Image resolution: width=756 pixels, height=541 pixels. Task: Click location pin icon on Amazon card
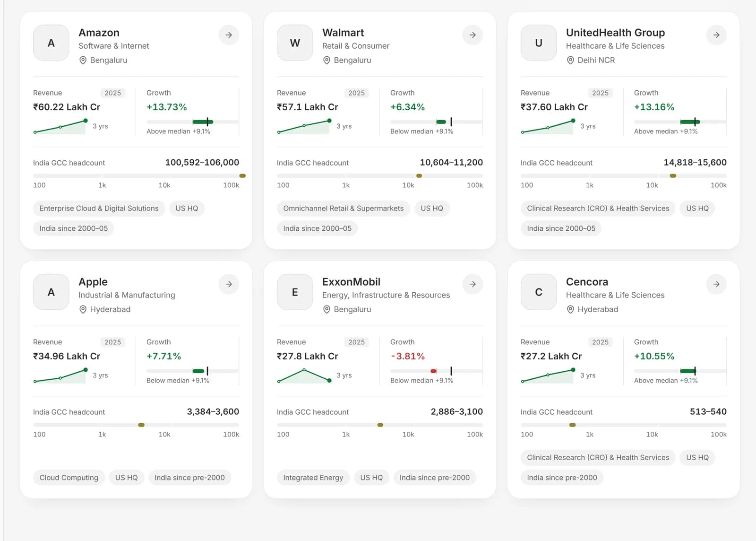[x=83, y=61]
